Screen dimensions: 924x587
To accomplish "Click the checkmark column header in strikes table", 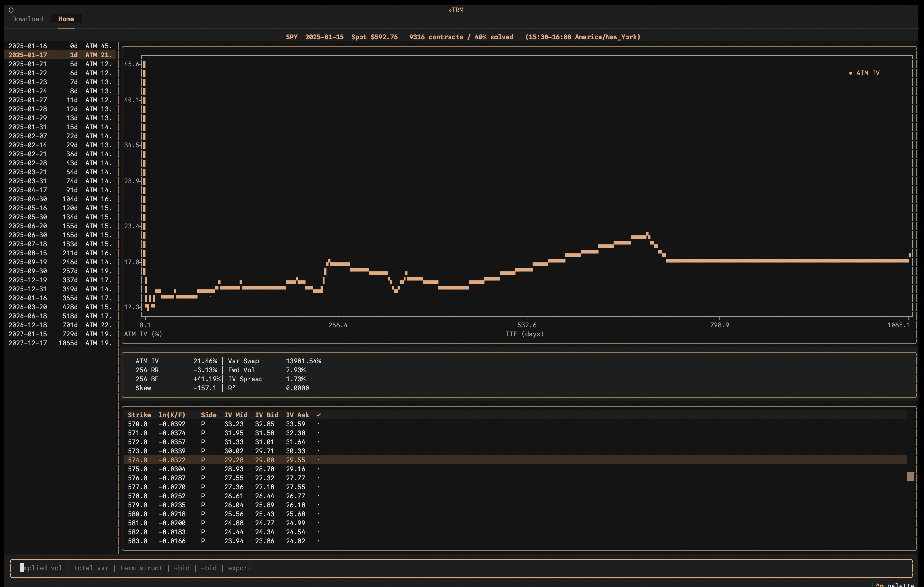I will 318,415.
